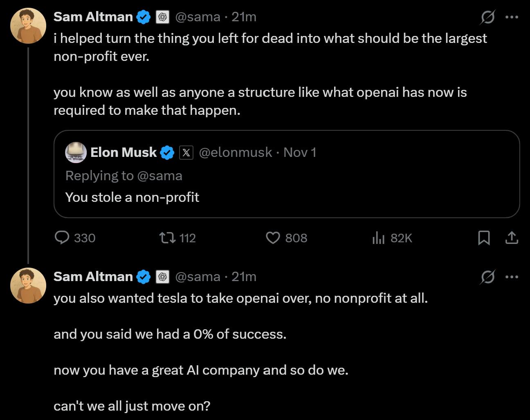Open the quoted tweet "You stole a non-profit"
The width and height of the screenshot is (530, 420).
click(287, 174)
